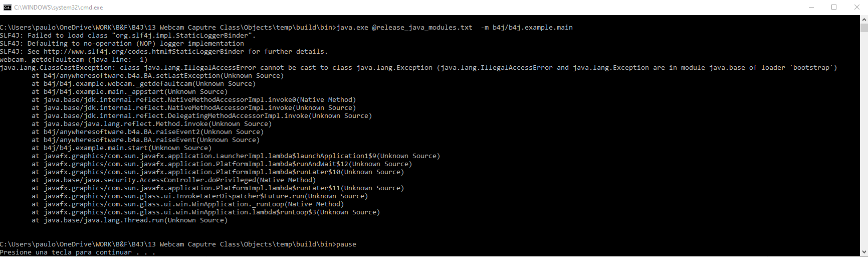Click the cmd.exe system menu icon
Viewport: 868px width, 257px height.
[7, 8]
